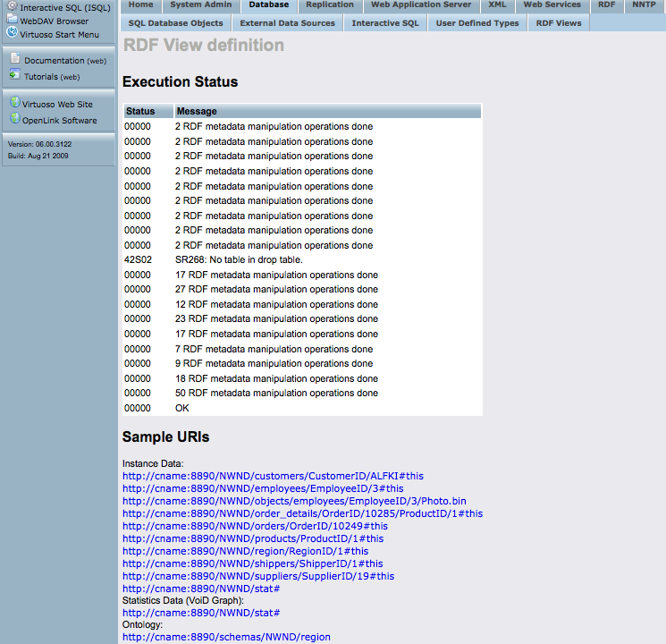Open the Replication tab
Viewport: 666px width, 644px height.
(x=329, y=5)
